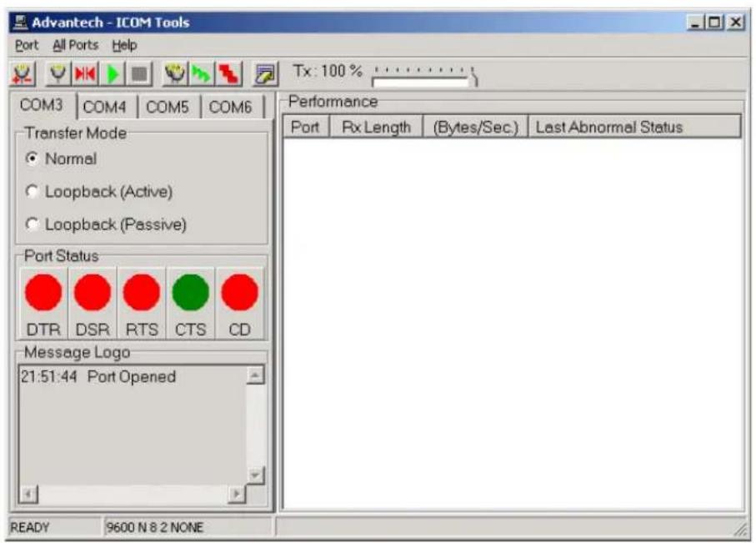Click message log scroll up arrow
The height and width of the screenshot is (543, 756).
tap(256, 375)
